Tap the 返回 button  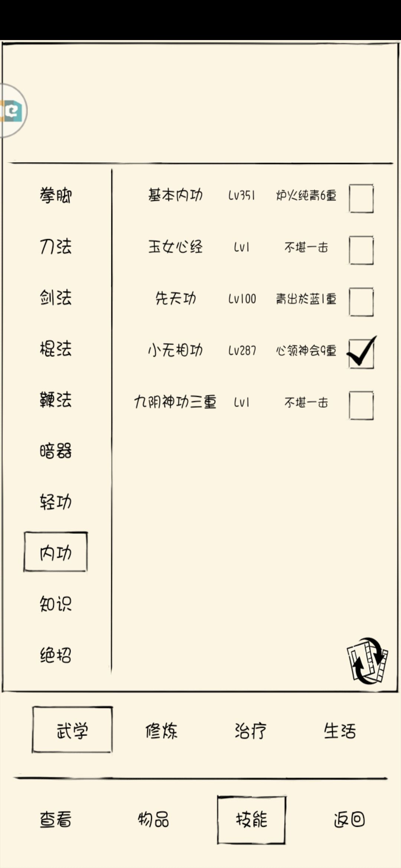pos(349,819)
